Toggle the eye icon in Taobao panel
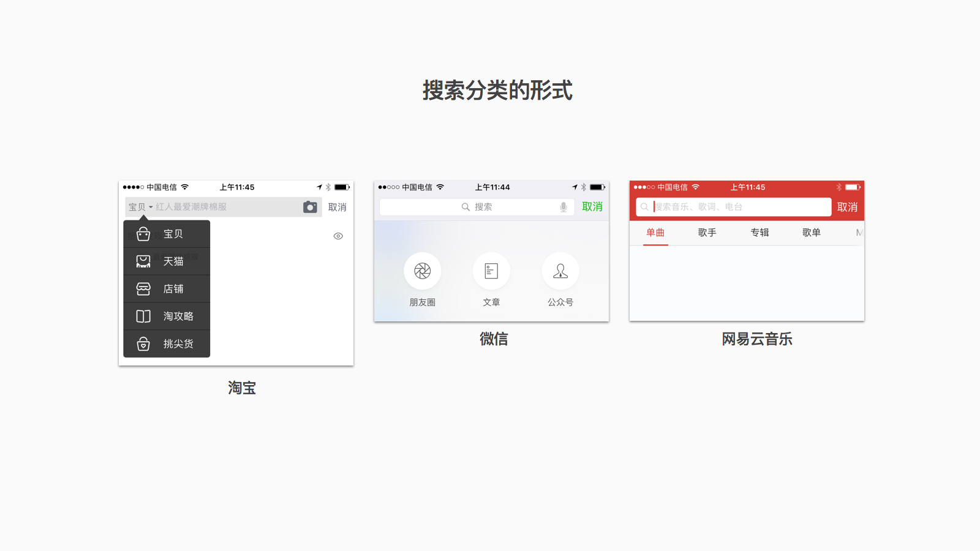 [x=338, y=236]
